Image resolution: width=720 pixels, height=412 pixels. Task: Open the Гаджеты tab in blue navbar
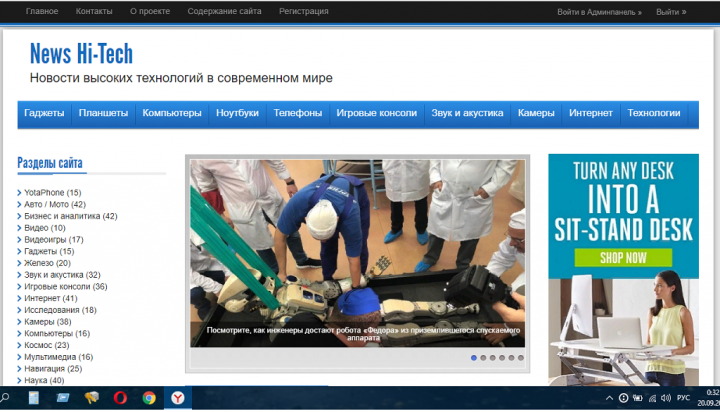point(44,113)
